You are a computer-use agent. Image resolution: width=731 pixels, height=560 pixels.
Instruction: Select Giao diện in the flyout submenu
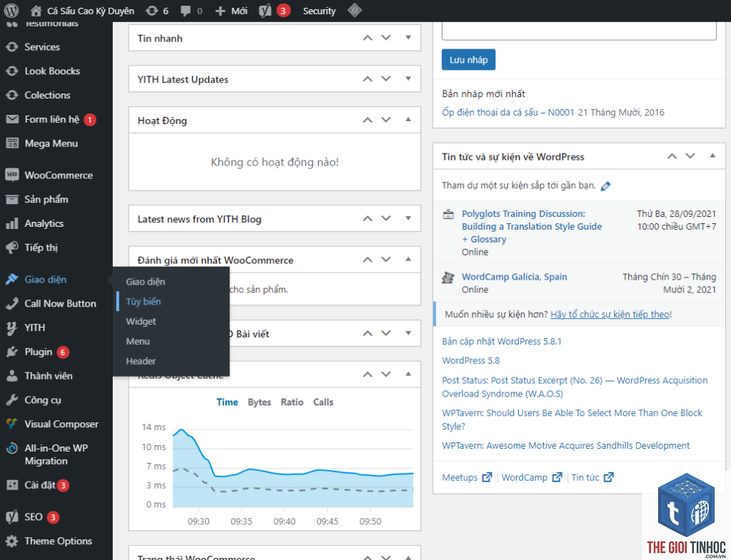pos(146,282)
